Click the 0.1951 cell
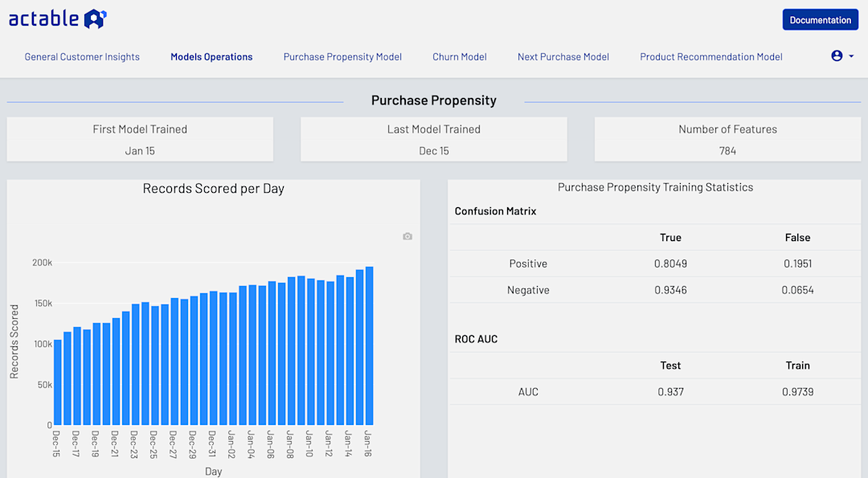Screen dimensions: 868x478 (x=798, y=264)
